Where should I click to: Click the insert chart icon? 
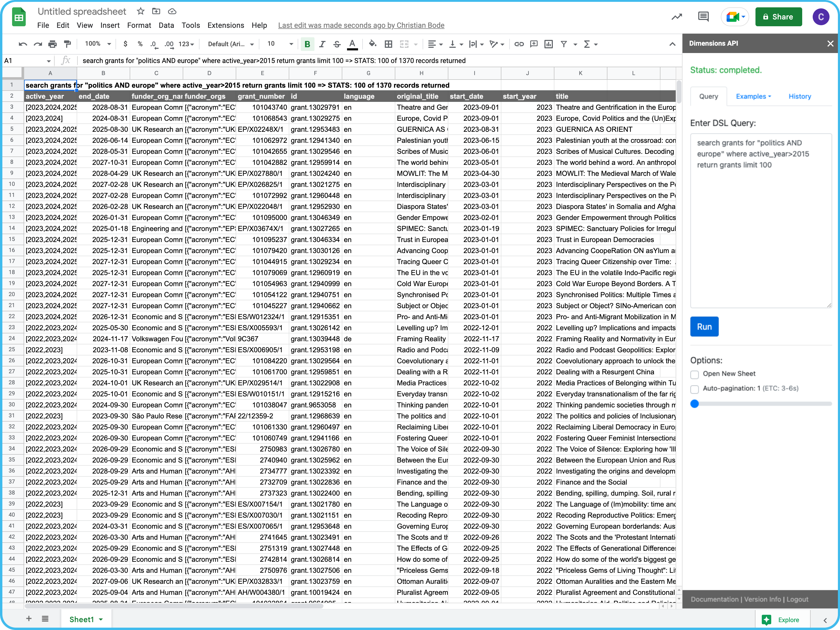point(548,44)
